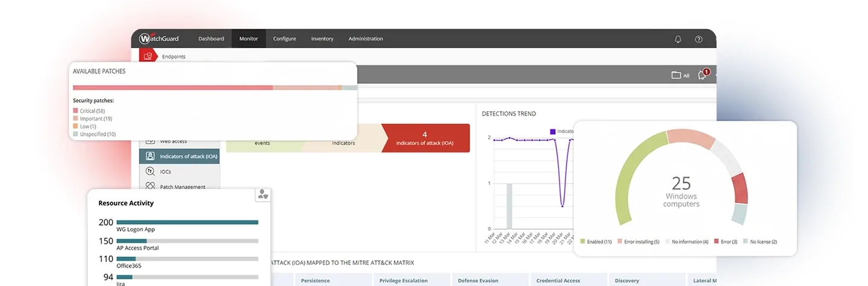Click the Error (3) legend entry
The image size is (868, 286).
tap(726, 241)
